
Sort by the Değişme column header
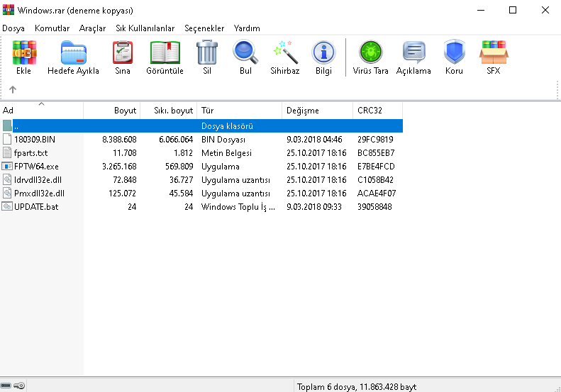[317, 110]
